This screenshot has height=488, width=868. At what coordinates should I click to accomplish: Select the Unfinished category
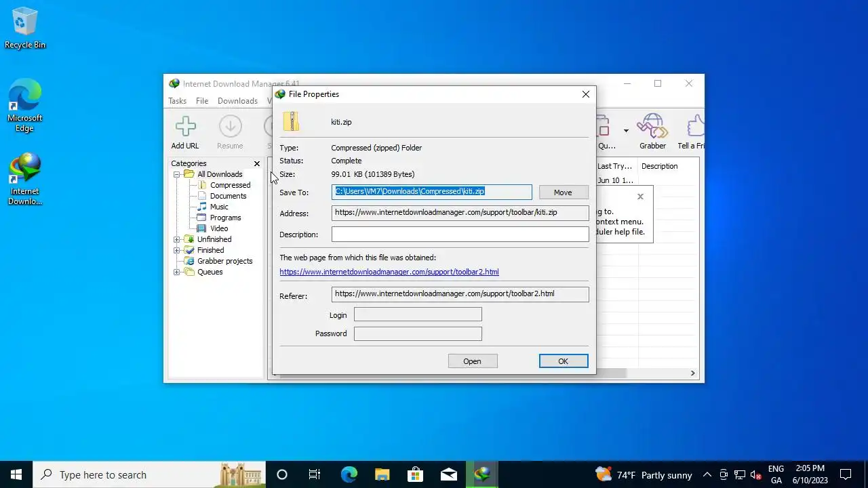[x=214, y=239]
